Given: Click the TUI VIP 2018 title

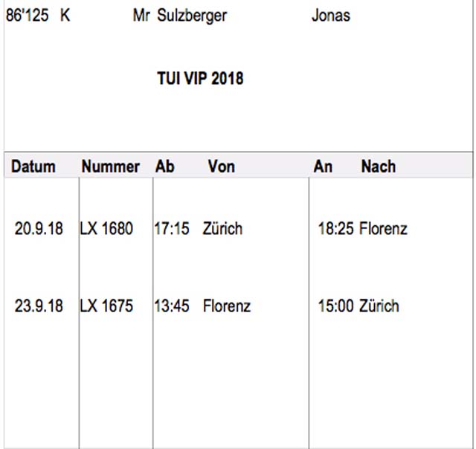Looking at the screenshot, I should point(200,78).
